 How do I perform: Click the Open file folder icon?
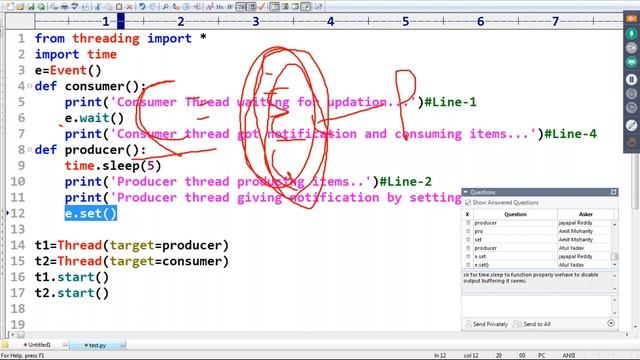20,7
